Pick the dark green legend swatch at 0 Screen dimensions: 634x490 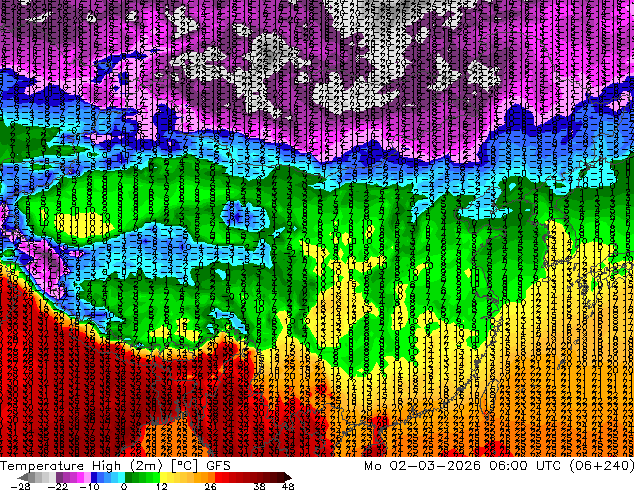(128, 477)
